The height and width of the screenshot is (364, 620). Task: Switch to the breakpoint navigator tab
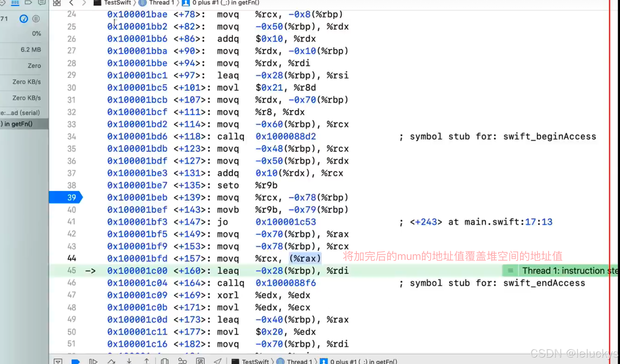(x=28, y=3)
